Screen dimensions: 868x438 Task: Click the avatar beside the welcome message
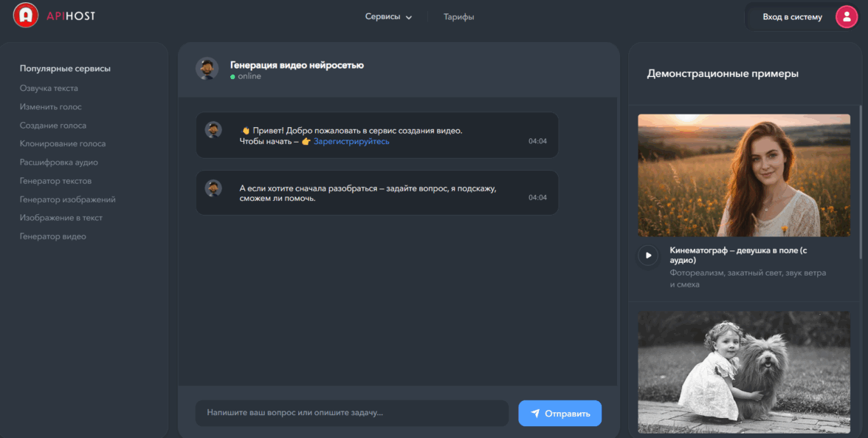point(213,130)
